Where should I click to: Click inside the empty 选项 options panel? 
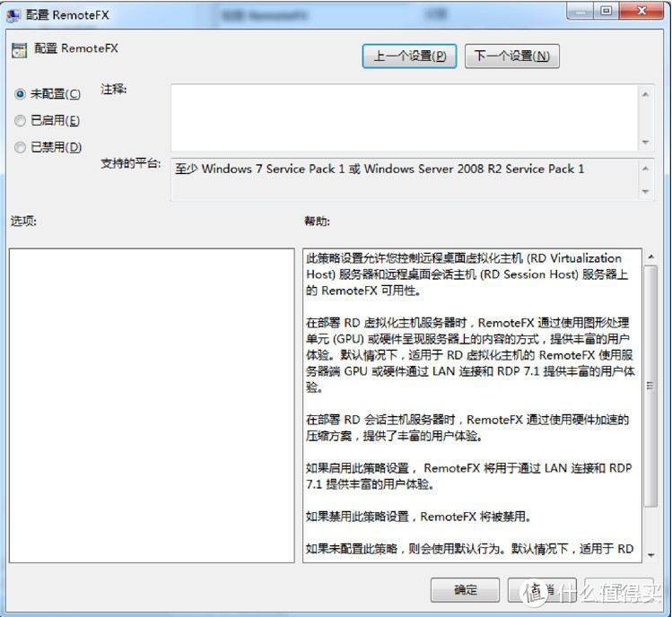[x=151, y=404]
